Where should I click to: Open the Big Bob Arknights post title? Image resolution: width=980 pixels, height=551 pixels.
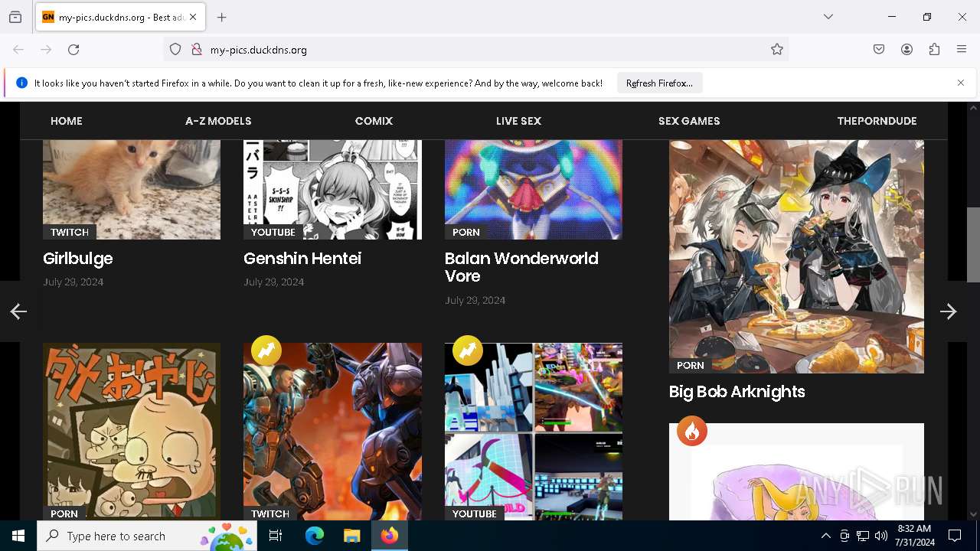(737, 392)
